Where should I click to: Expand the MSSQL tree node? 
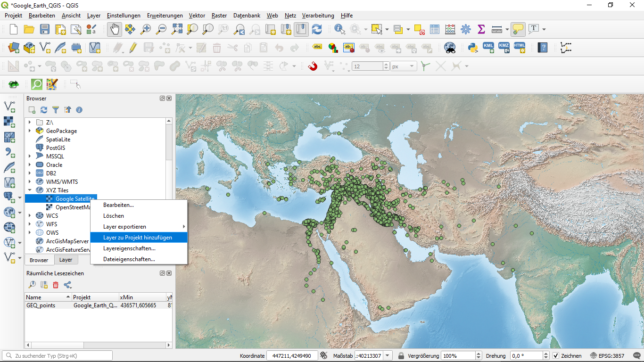pos(30,156)
